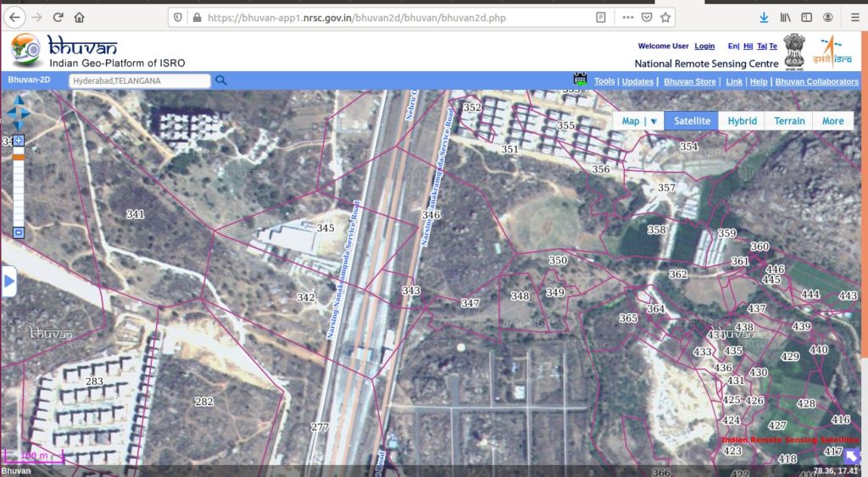The width and height of the screenshot is (868, 477).
Task: Pan the map down
Action: click(x=19, y=125)
